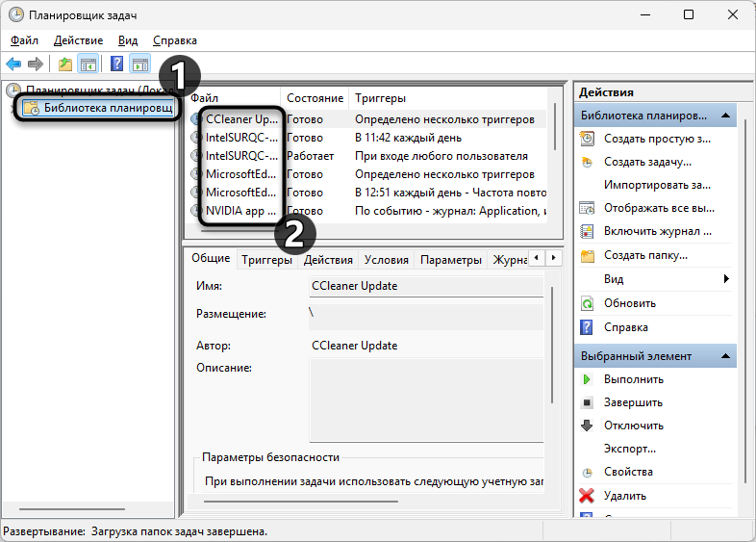Click Создать задачу... in actions pane
Viewport: 756px width, 542px height.
pyautogui.click(x=647, y=162)
